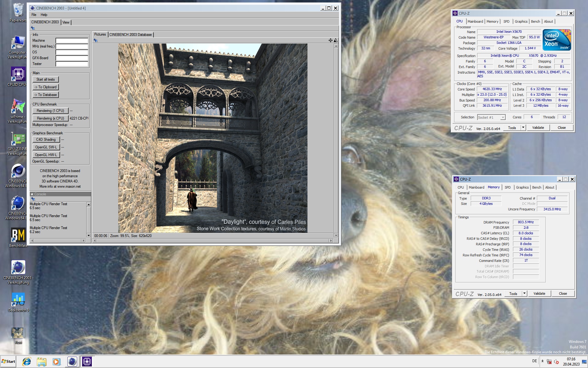The image size is (588, 368).
Task: Open the Papierkorb recycle bin icon
Action: (x=18, y=12)
